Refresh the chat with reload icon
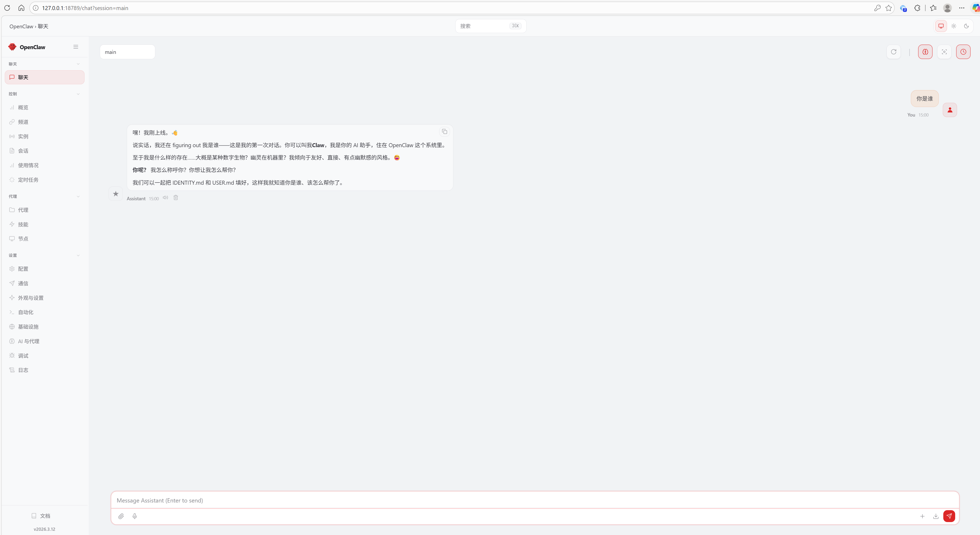This screenshot has width=980, height=535. coord(894,52)
